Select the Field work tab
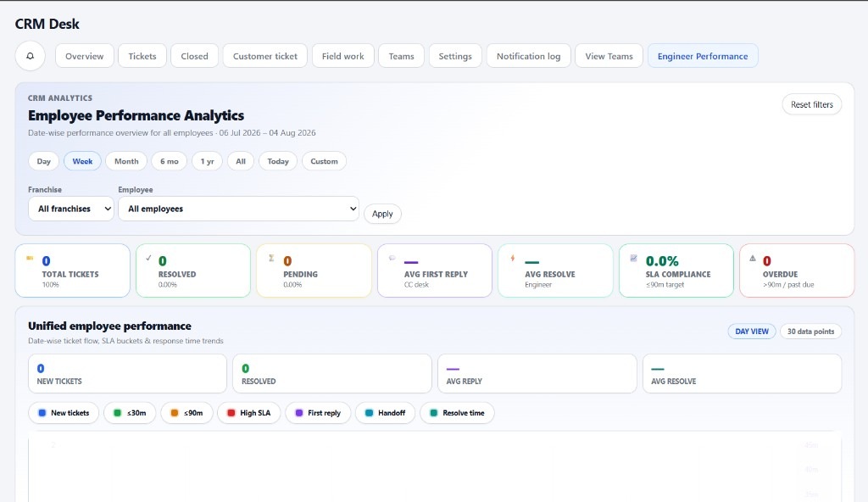 pyautogui.click(x=343, y=56)
